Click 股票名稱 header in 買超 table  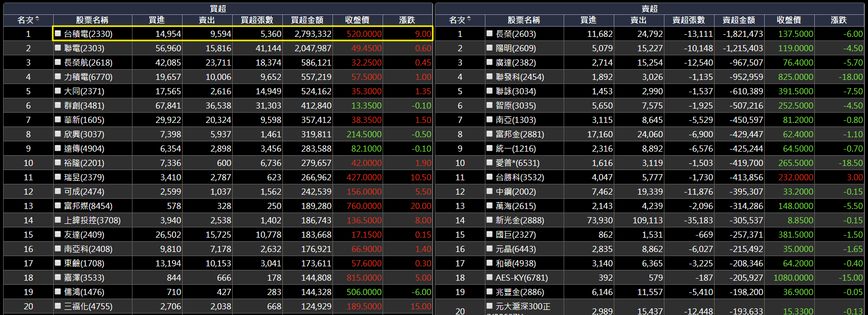(93, 20)
